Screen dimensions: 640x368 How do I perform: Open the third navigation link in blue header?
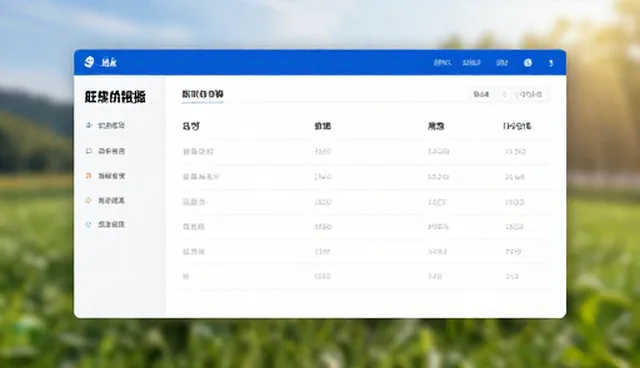click(502, 62)
